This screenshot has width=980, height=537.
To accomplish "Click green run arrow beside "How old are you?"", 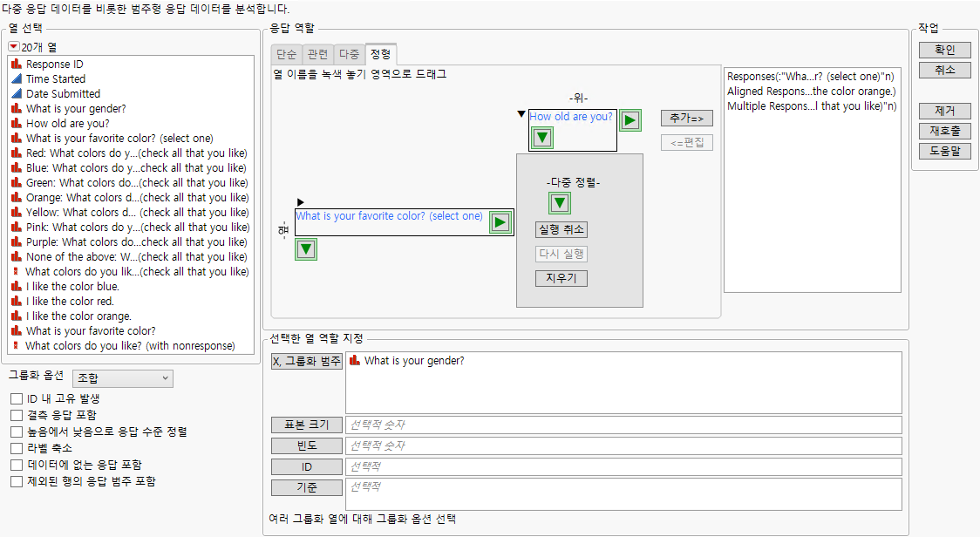I will 630,119.
